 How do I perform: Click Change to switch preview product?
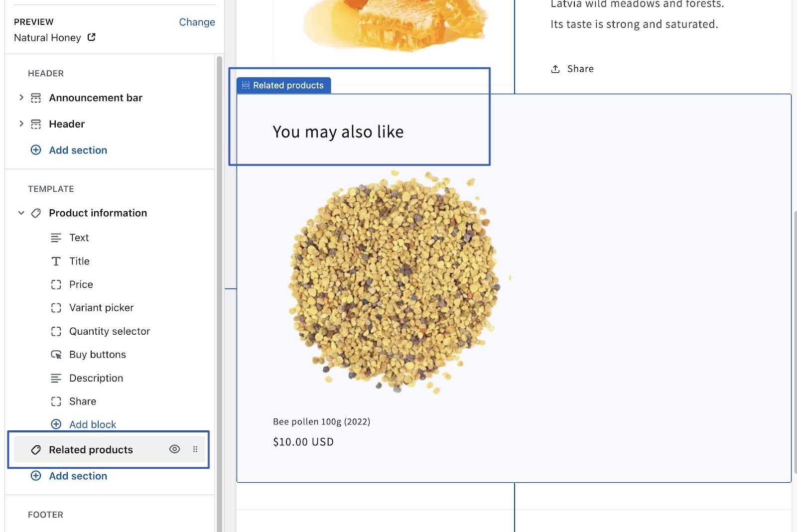coord(197,22)
